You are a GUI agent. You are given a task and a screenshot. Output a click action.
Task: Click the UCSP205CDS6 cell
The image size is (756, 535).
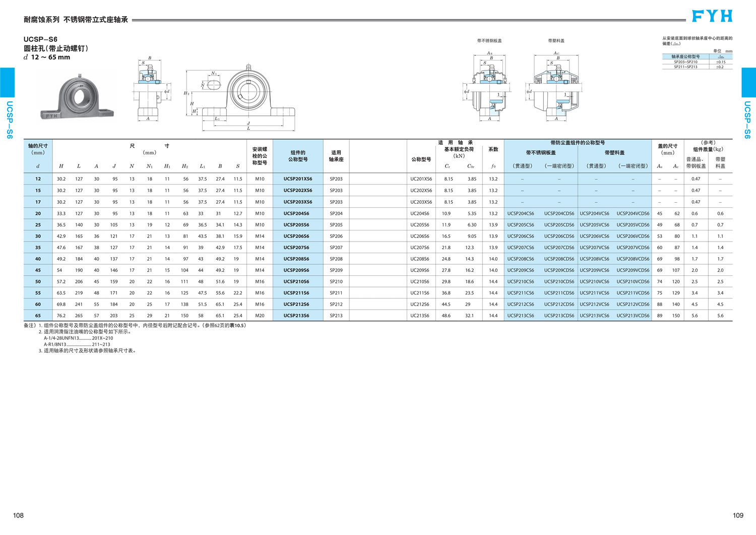(x=559, y=225)
